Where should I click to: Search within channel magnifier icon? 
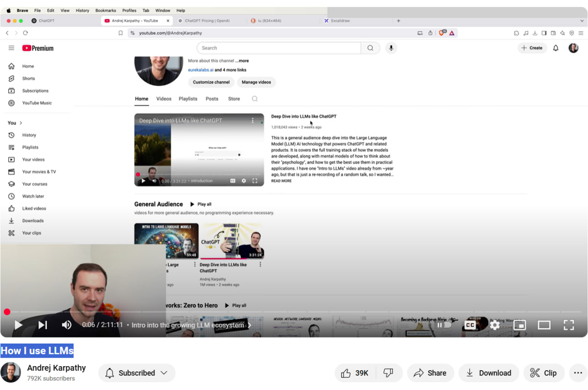pyautogui.click(x=254, y=99)
